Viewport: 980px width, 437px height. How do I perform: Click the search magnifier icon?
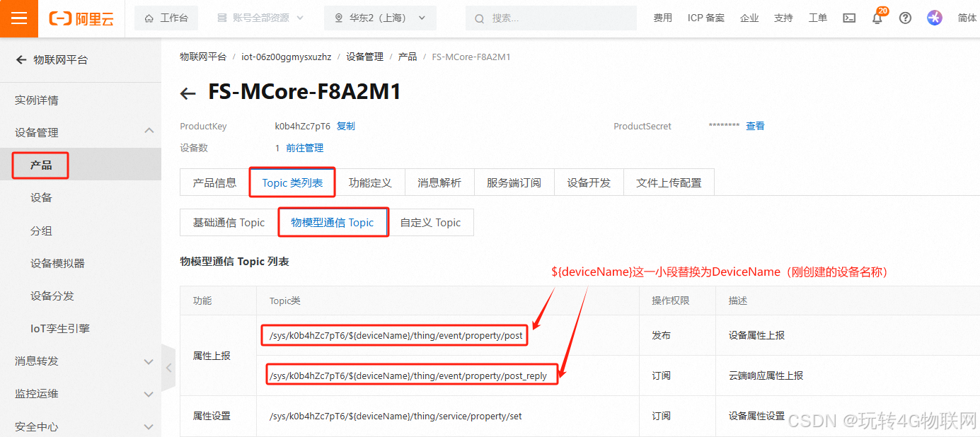(479, 18)
